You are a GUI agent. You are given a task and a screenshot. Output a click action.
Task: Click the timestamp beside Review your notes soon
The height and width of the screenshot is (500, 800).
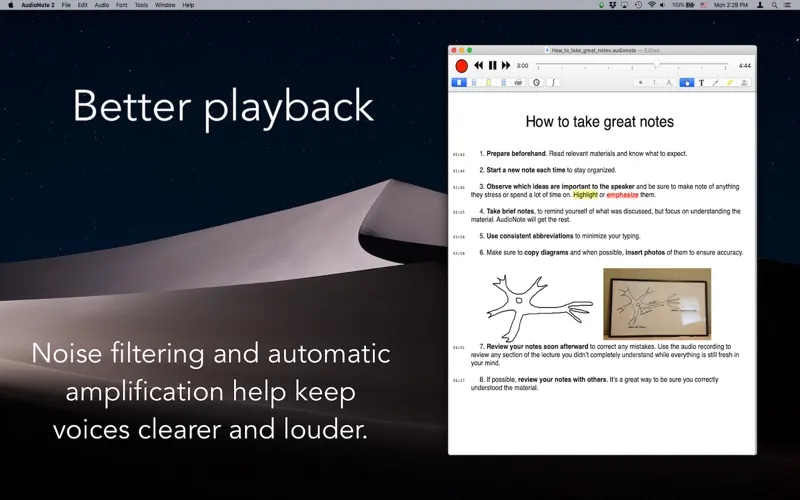coord(459,347)
